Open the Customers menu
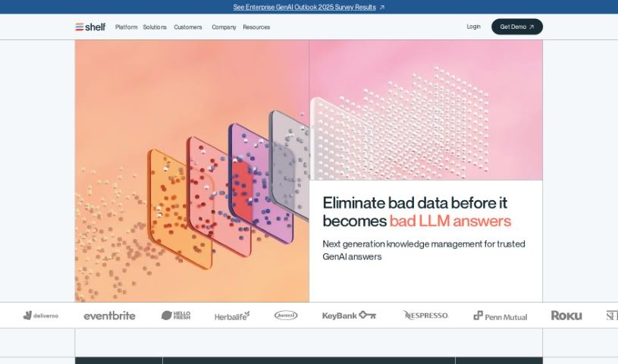This screenshot has width=618, height=364. (x=187, y=27)
